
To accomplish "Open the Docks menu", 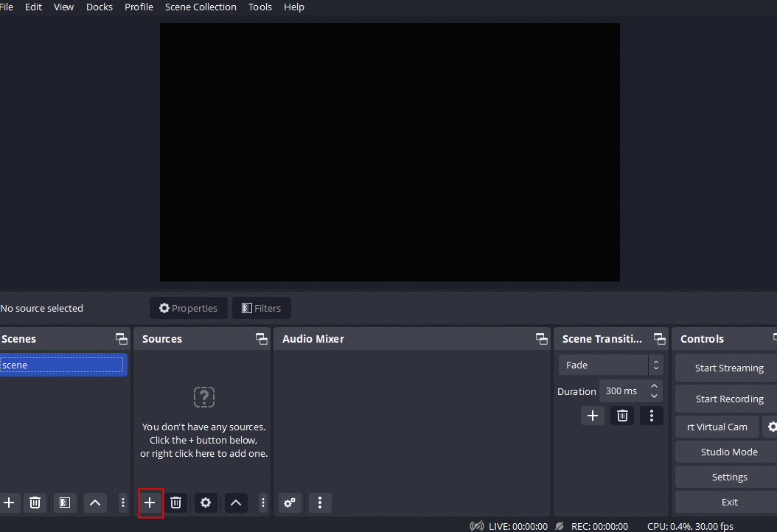I will (x=99, y=7).
